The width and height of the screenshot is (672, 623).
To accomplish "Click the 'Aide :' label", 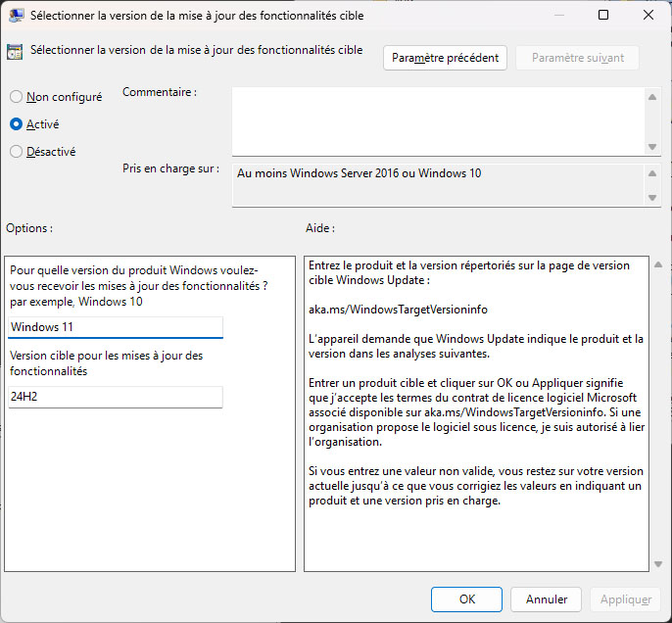I will point(320,228).
